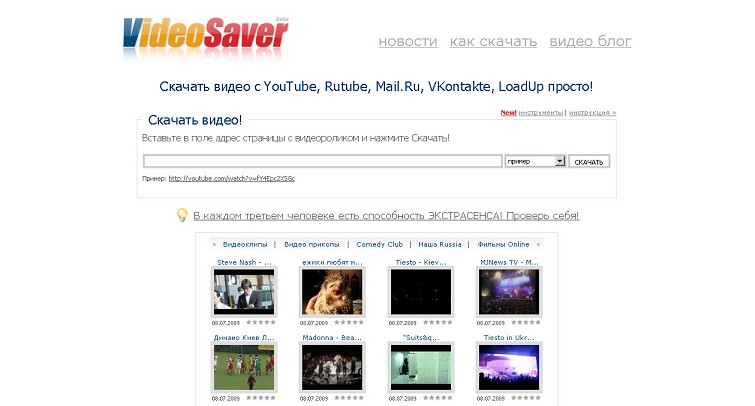Image resolution: width=755 pixels, height=406 pixels.
Task: Rate the "Suits&q video with stars
Action: pos(438,398)
